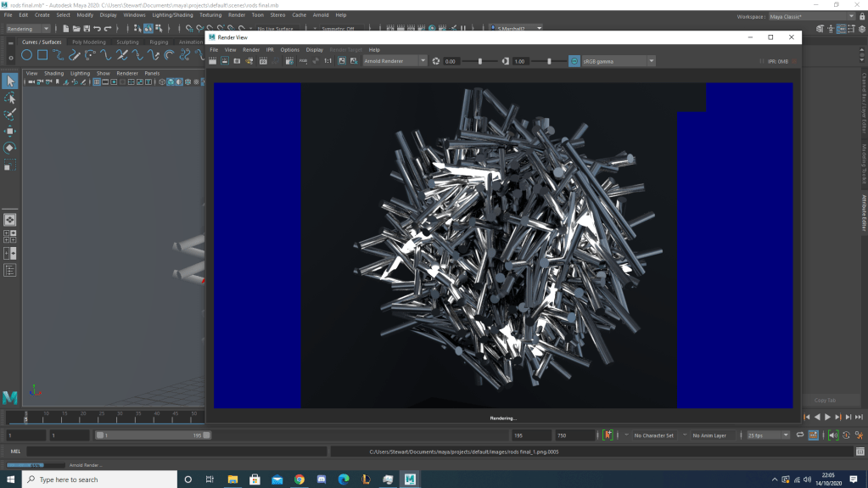868x488 pixels.
Task: Open the IPR menu in Render View
Action: point(270,50)
